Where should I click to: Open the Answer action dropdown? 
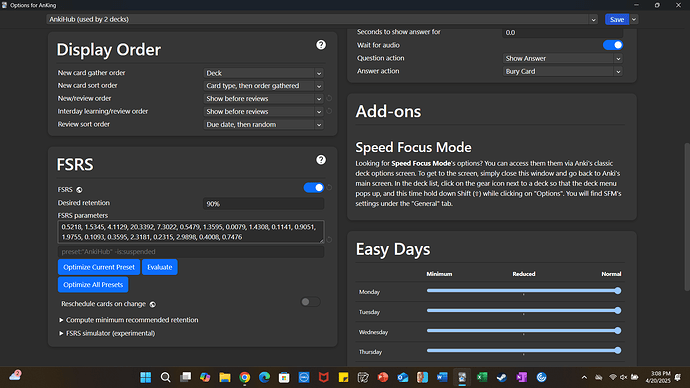click(x=563, y=71)
